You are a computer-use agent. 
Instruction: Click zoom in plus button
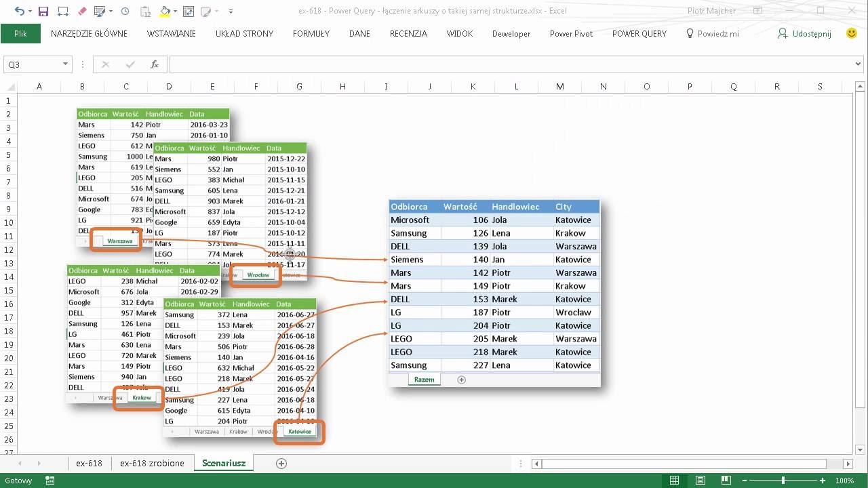coord(822,481)
